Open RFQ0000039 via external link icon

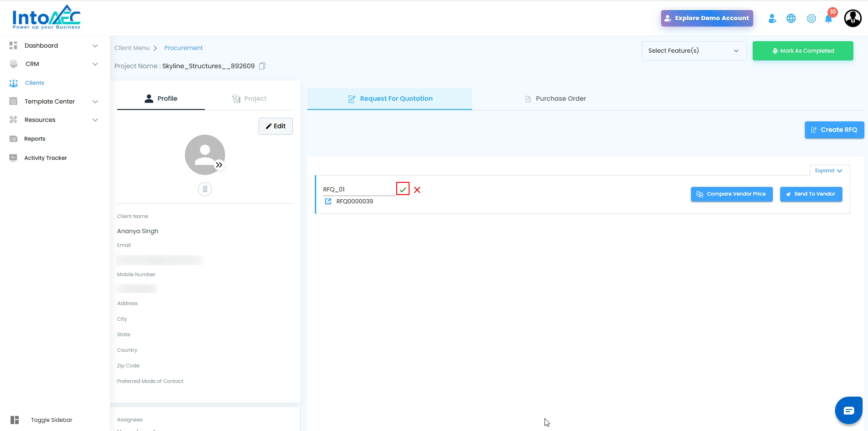coord(328,201)
